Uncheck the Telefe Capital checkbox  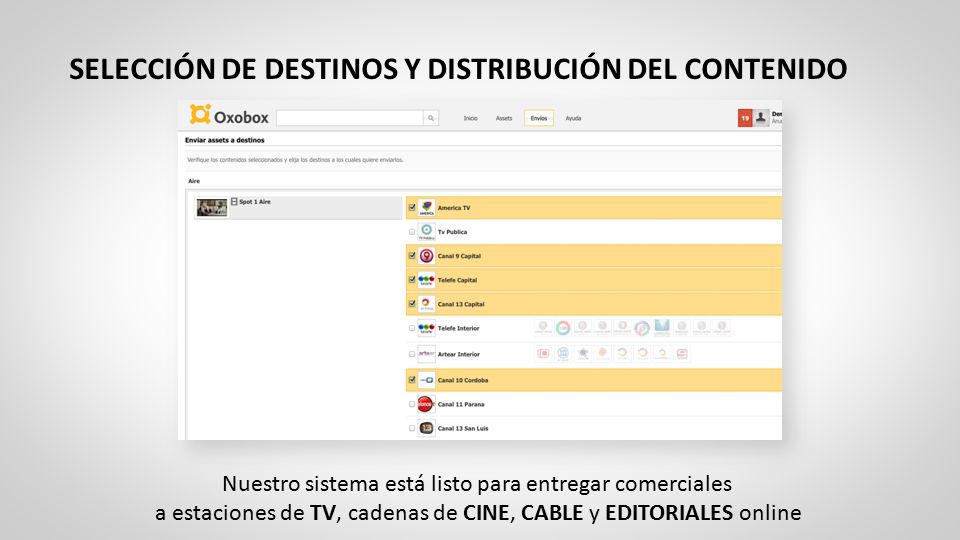click(412, 280)
